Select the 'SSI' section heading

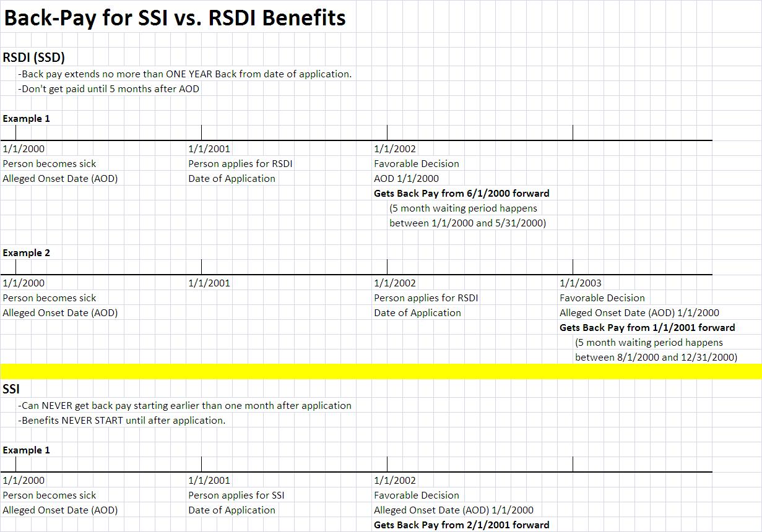[12, 389]
